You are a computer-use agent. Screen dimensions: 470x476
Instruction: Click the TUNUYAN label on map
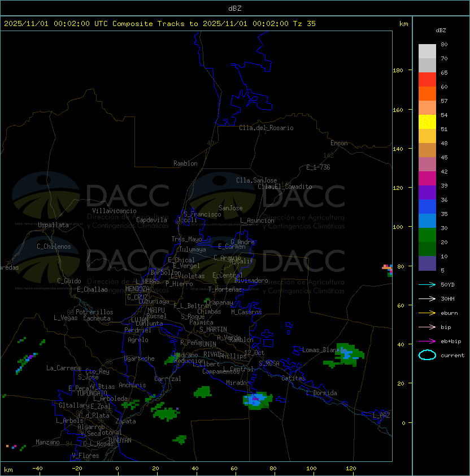120,440
